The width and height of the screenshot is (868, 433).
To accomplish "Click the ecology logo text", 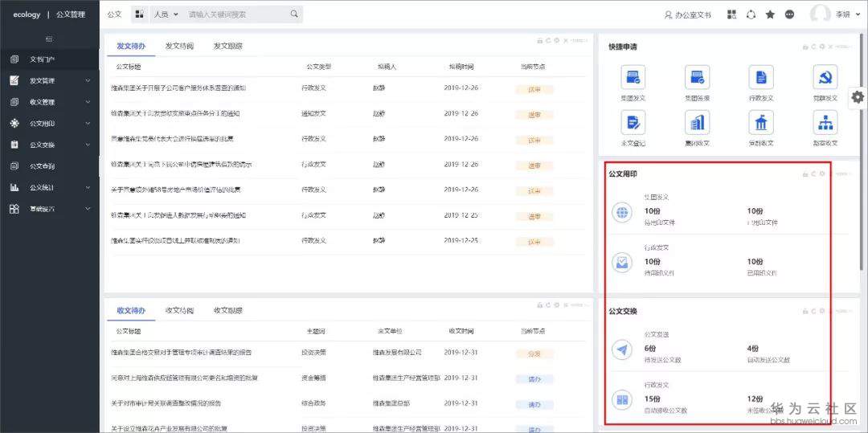I will 27,15.
